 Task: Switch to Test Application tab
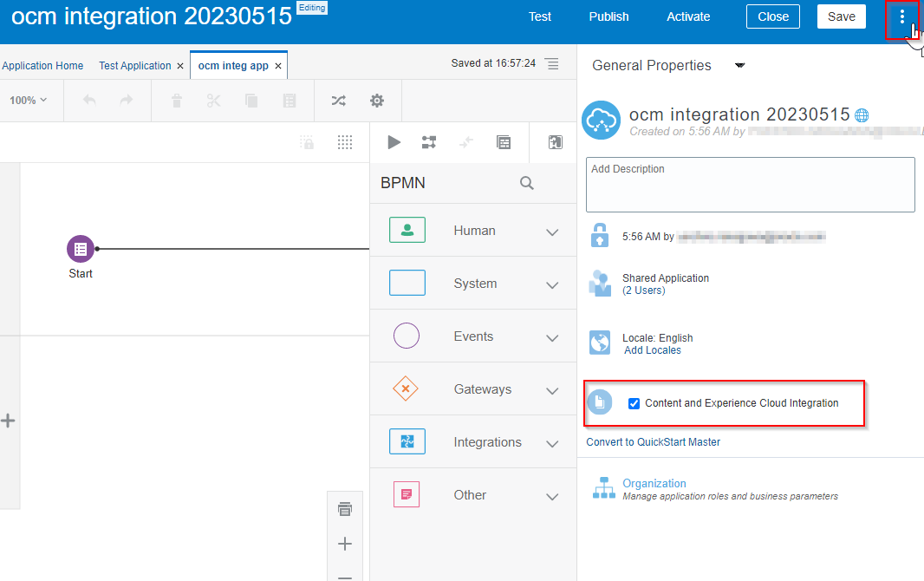(x=135, y=65)
